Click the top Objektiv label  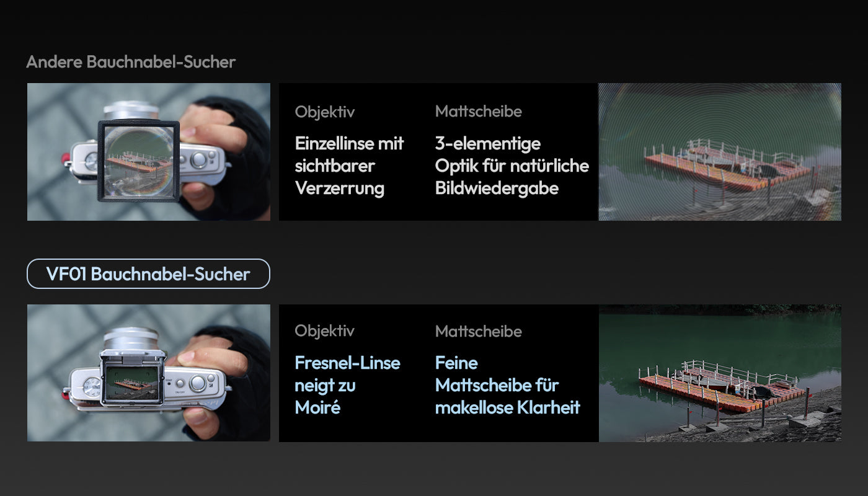[325, 112]
